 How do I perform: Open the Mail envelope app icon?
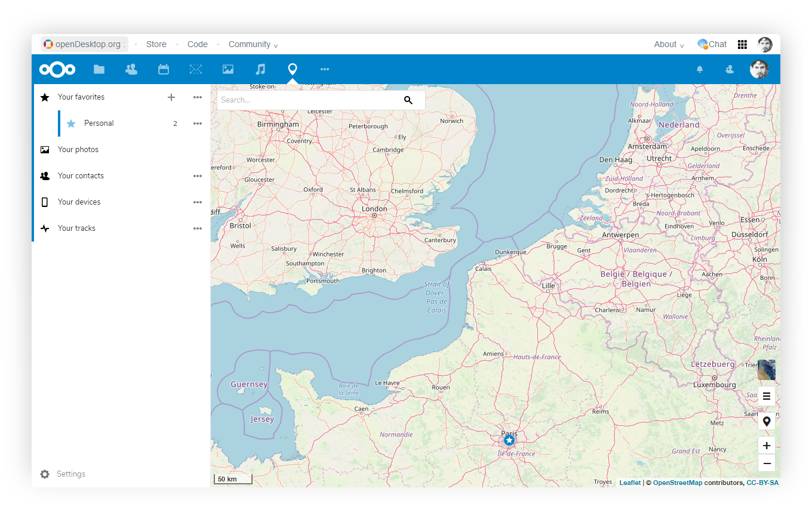click(x=196, y=69)
